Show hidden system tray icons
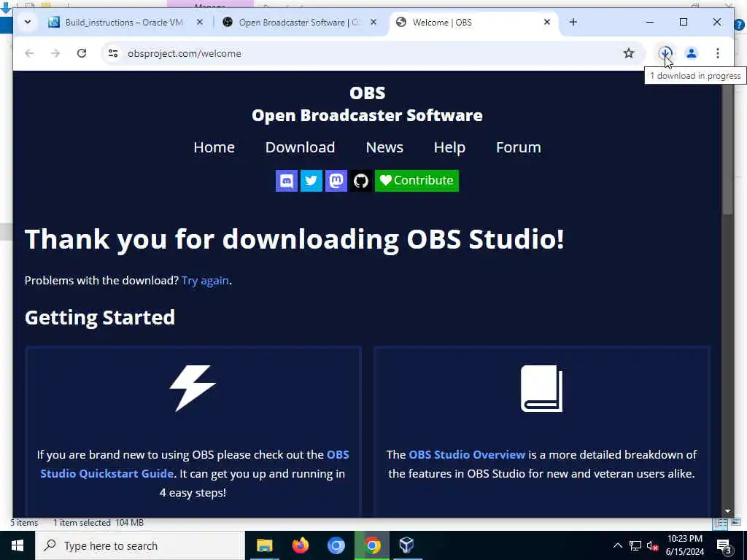This screenshot has width=747, height=560. (617, 545)
